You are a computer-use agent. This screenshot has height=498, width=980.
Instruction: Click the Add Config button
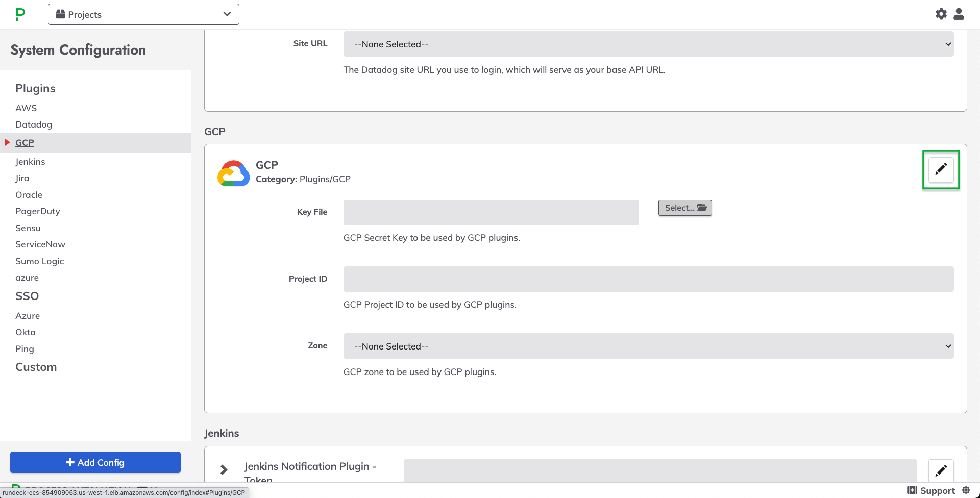[95, 462]
